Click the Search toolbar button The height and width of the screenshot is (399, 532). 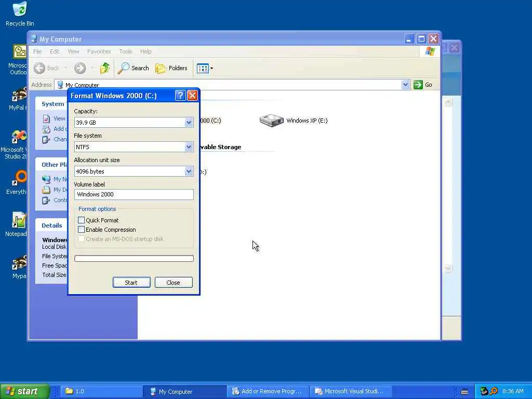tap(134, 68)
